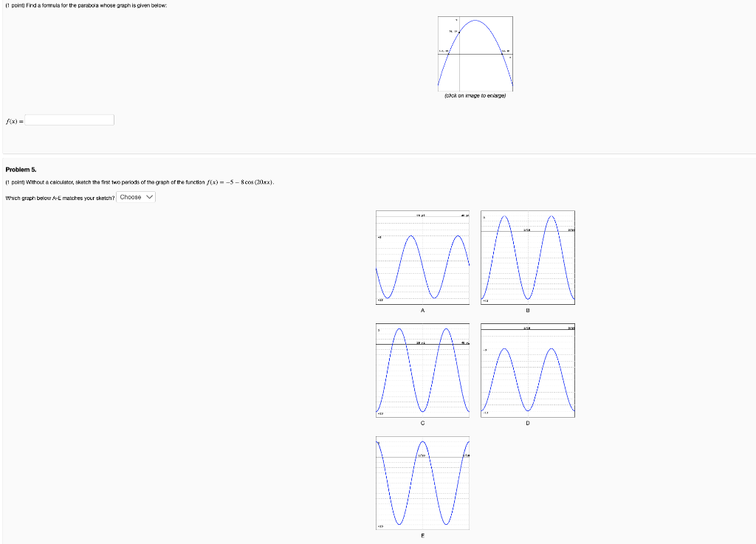Click the '(click on image to enlarge)' caption
The width and height of the screenshot is (756, 544).
pyautogui.click(x=475, y=94)
